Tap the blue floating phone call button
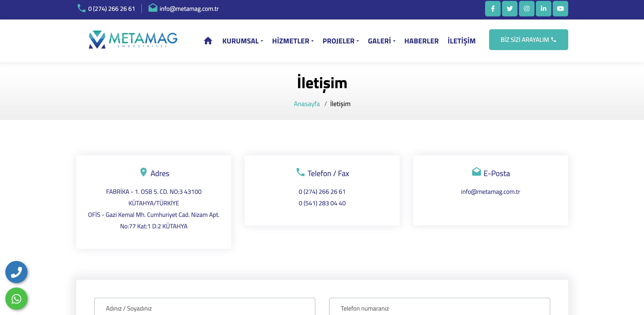This screenshot has height=315, width=644. [x=16, y=272]
